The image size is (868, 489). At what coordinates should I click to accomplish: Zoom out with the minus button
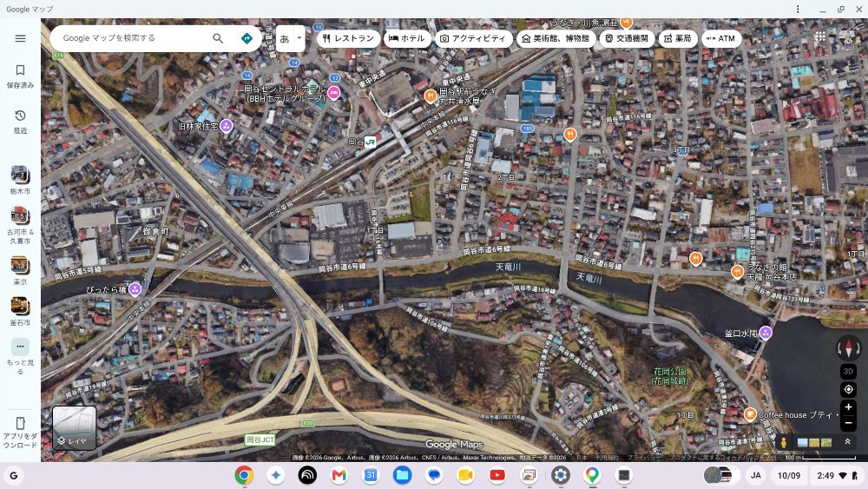pyautogui.click(x=848, y=424)
